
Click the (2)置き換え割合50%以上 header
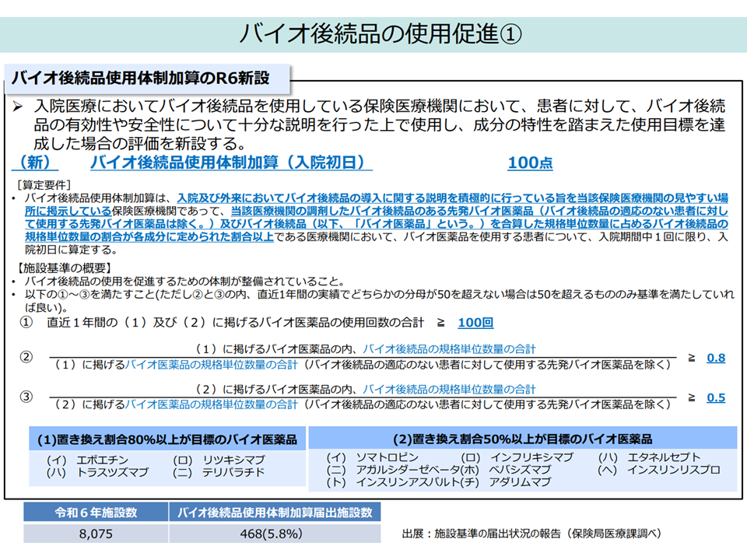point(522,439)
